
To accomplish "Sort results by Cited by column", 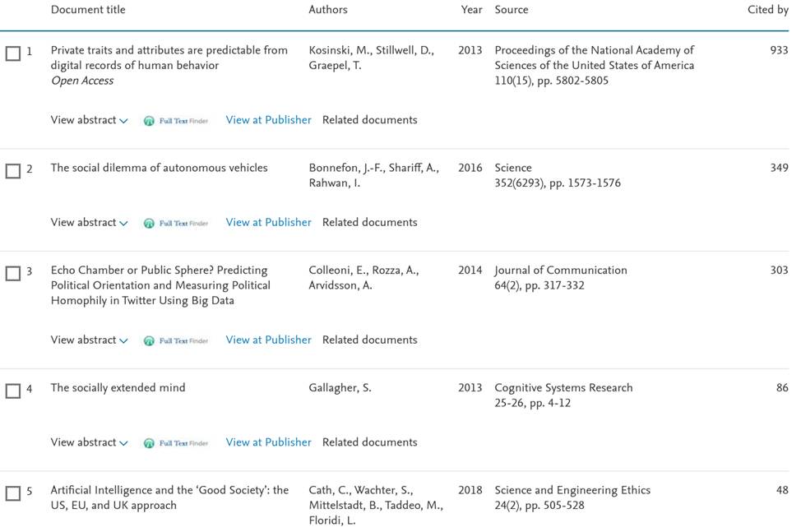I will coord(767,10).
